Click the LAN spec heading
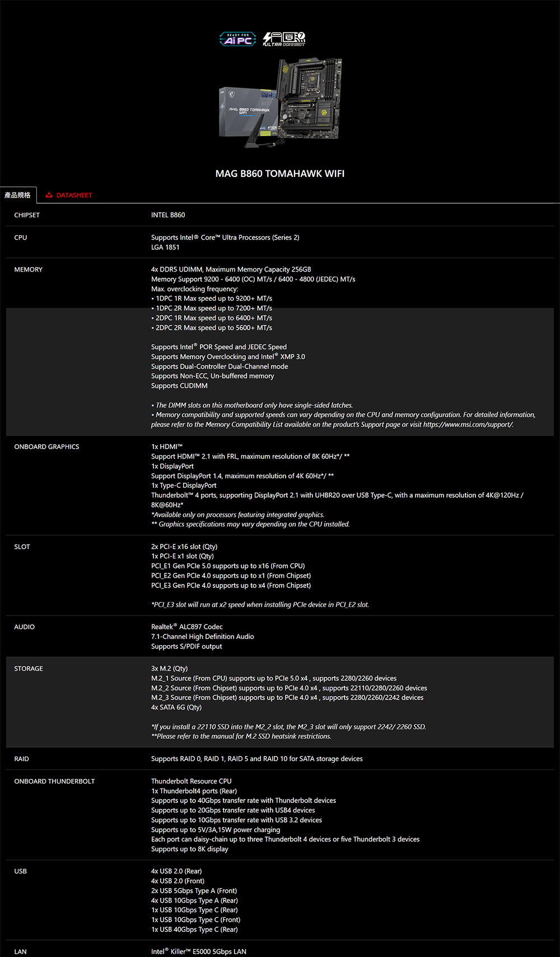 (x=20, y=951)
